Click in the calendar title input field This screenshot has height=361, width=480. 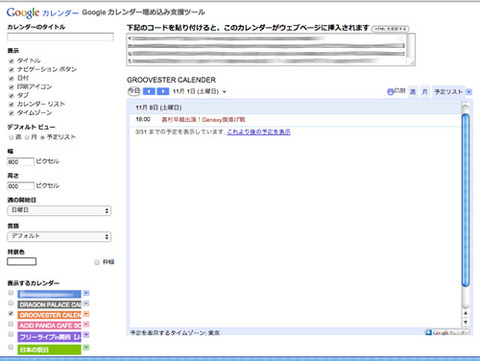60,37
